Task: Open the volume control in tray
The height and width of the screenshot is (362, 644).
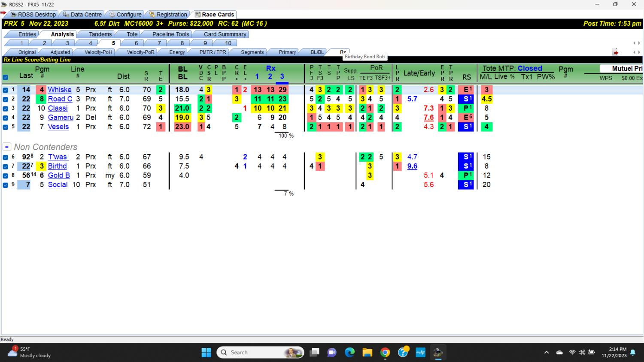Action: pyautogui.click(x=582, y=353)
